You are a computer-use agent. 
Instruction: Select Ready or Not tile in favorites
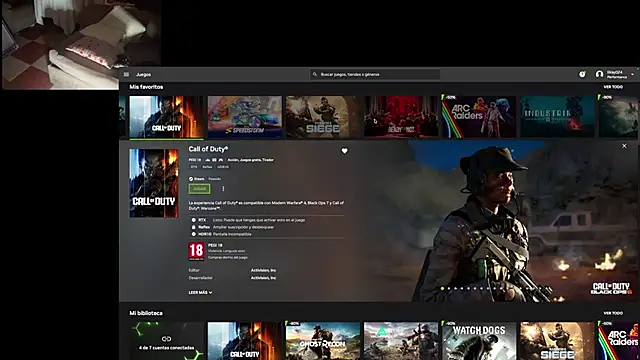401,117
